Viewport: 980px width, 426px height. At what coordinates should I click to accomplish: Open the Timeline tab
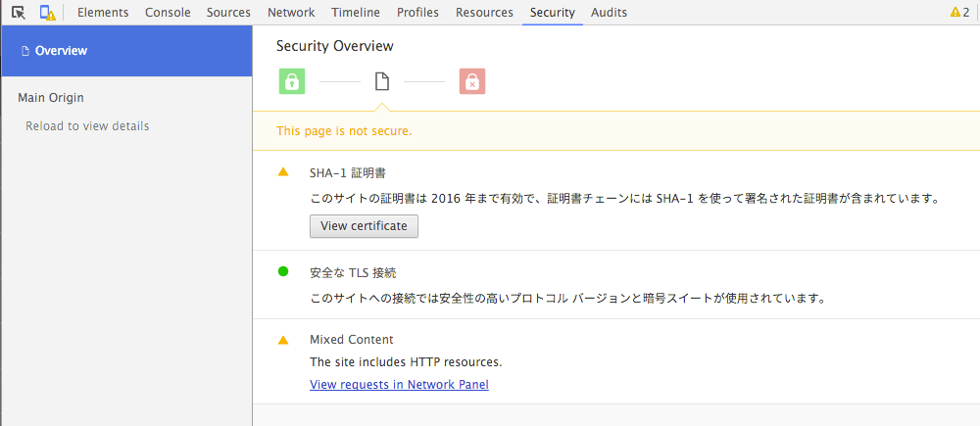pos(356,13)
